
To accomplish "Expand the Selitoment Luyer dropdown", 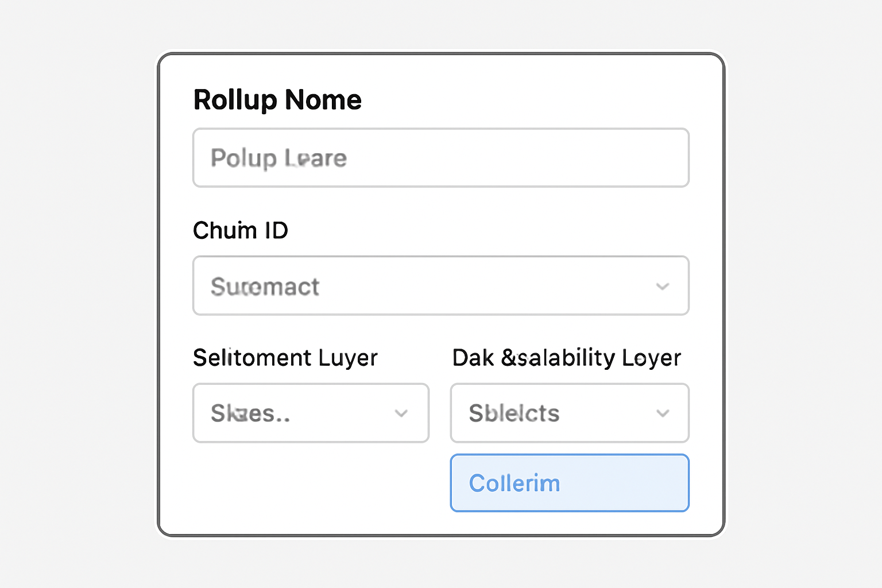I will 311,413.
